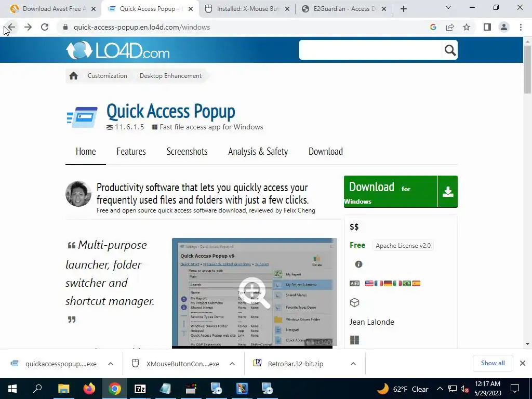Open the Download page tab

coord(326,151)
